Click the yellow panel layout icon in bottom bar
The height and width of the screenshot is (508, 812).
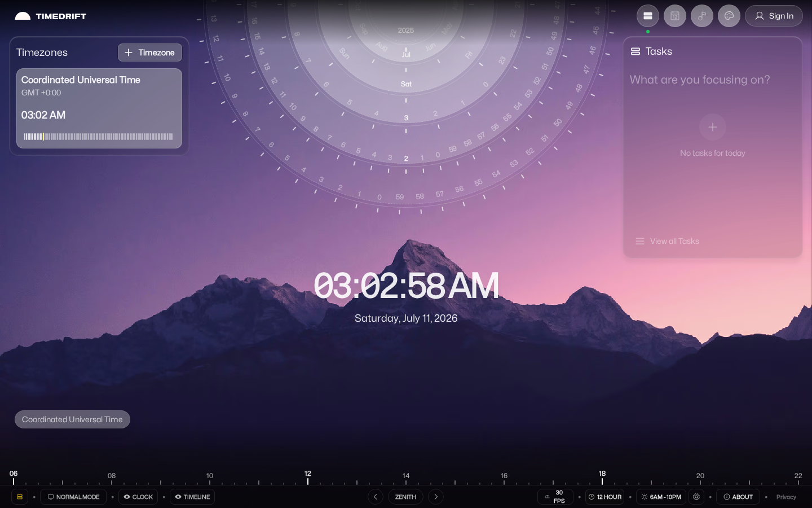[20, 497]
